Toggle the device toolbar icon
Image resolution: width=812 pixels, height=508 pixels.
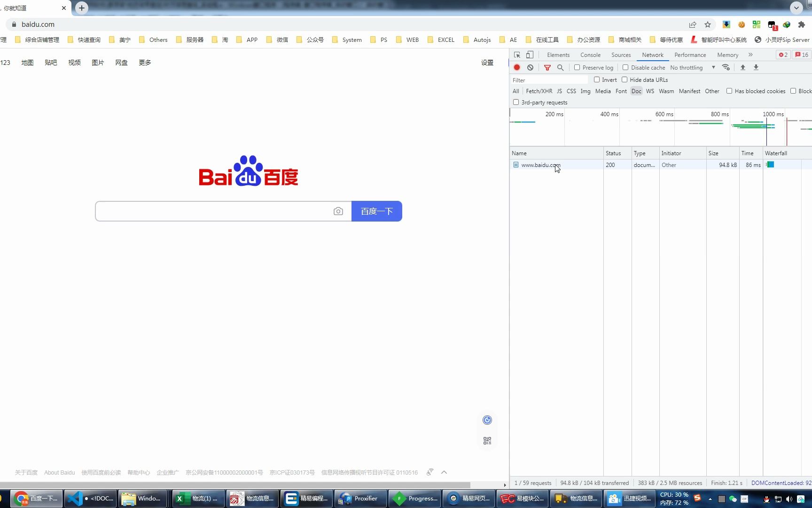(530, 55)
